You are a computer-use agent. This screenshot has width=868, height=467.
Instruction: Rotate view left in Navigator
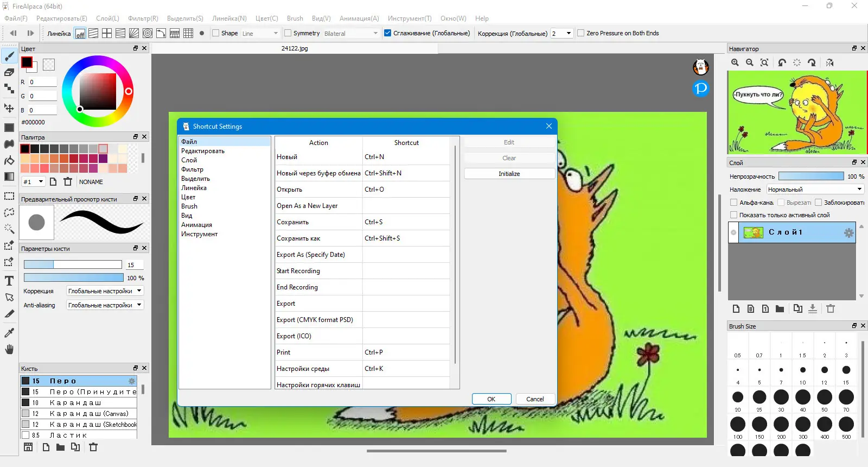782,62
